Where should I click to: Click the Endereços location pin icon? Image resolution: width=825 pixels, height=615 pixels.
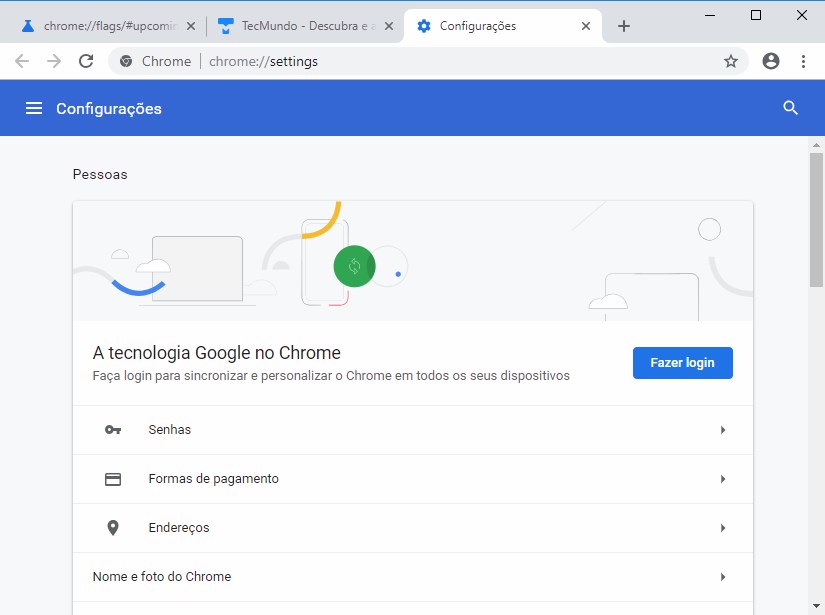pyautogui.click(x=113, y=528)
